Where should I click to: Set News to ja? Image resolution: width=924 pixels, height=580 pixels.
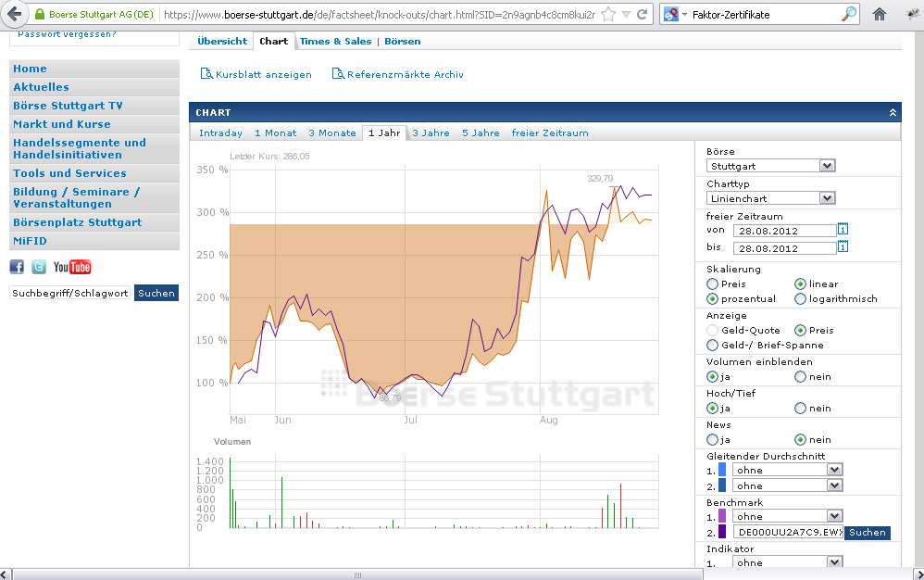[713, 440]
